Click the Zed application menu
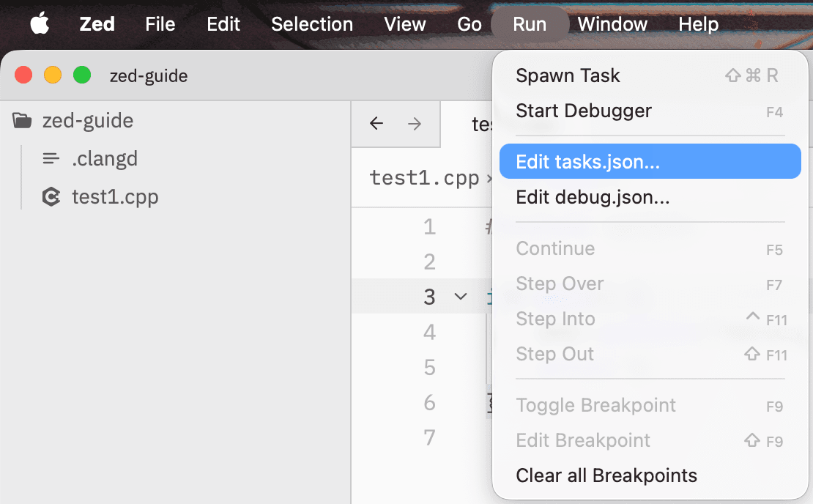This screenshot has height=504, width=813. tap(96, 23)
